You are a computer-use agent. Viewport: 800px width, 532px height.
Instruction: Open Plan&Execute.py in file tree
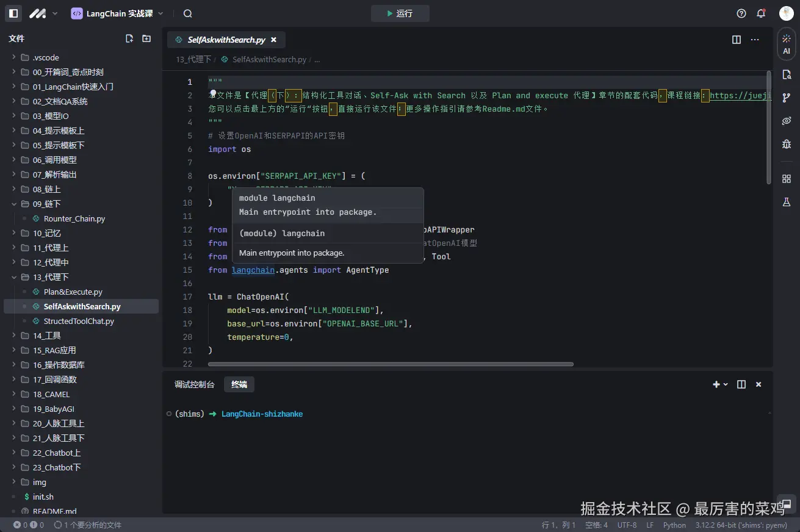coord(73,292)
